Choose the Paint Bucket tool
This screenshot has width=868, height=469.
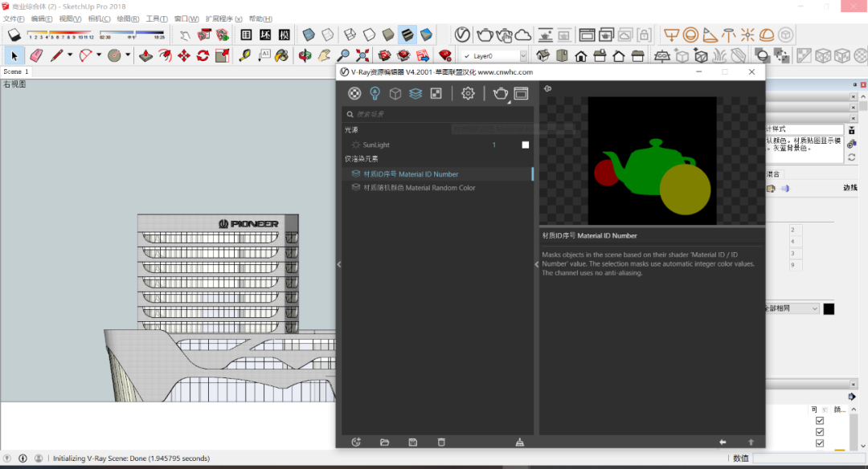[282, 56]
